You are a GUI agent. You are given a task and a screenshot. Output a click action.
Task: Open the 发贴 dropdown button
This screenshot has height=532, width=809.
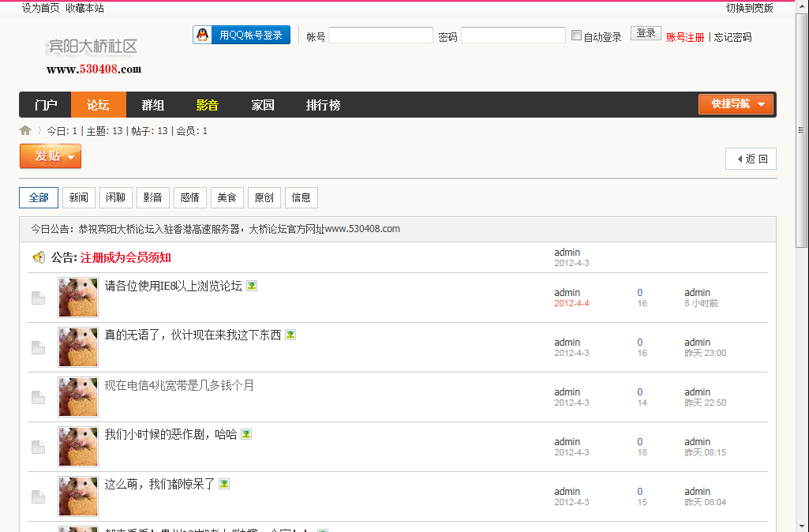(51, 156)
